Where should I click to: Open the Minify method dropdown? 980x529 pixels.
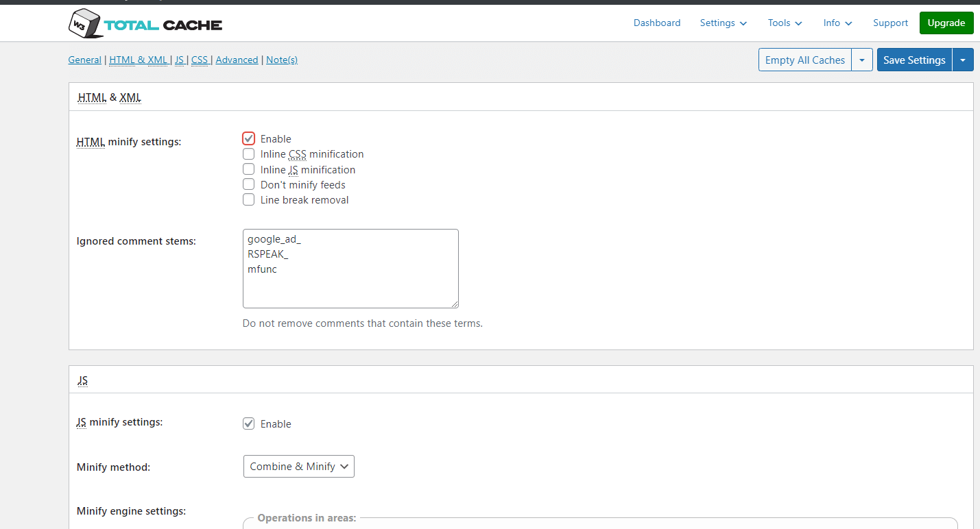[x=299, y=467]
